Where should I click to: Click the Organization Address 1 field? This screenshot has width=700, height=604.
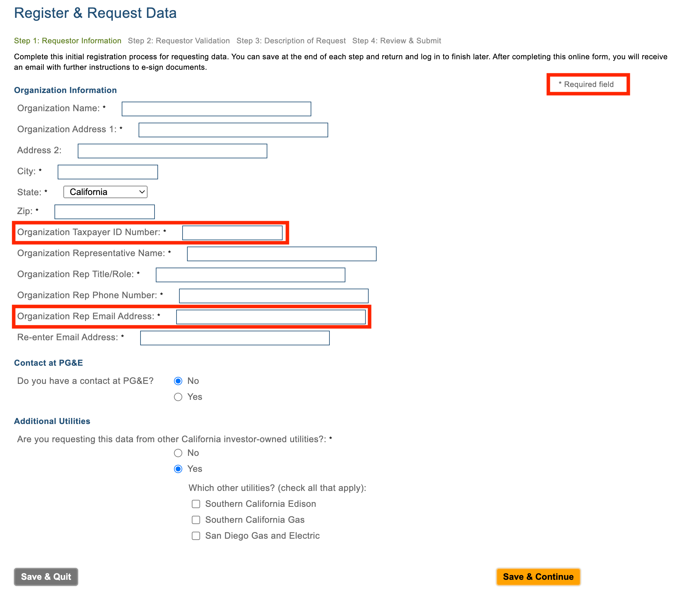(233, 130)
